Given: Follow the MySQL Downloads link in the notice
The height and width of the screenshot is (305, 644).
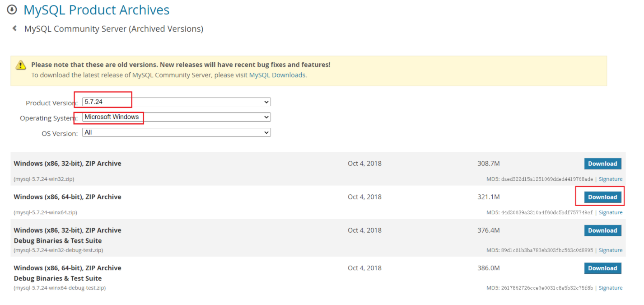Looking at the screenshot, I should tap(277, 75).
